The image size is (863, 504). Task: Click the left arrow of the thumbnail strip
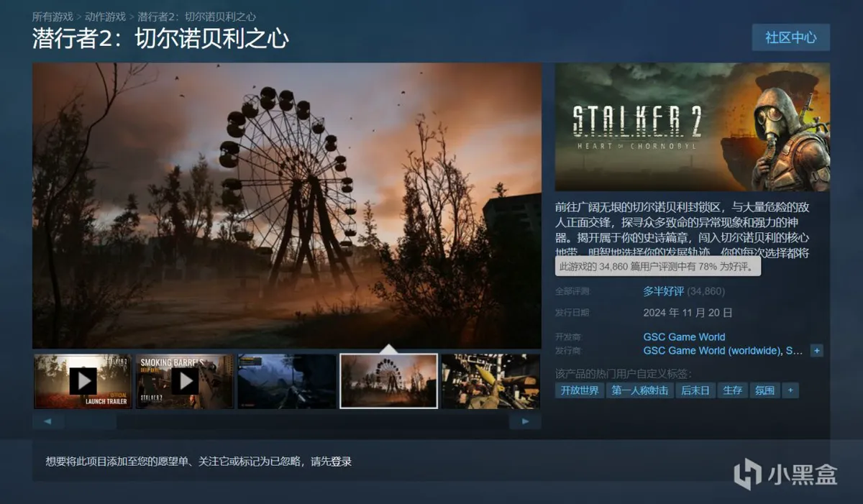click(x=48, y=421)
